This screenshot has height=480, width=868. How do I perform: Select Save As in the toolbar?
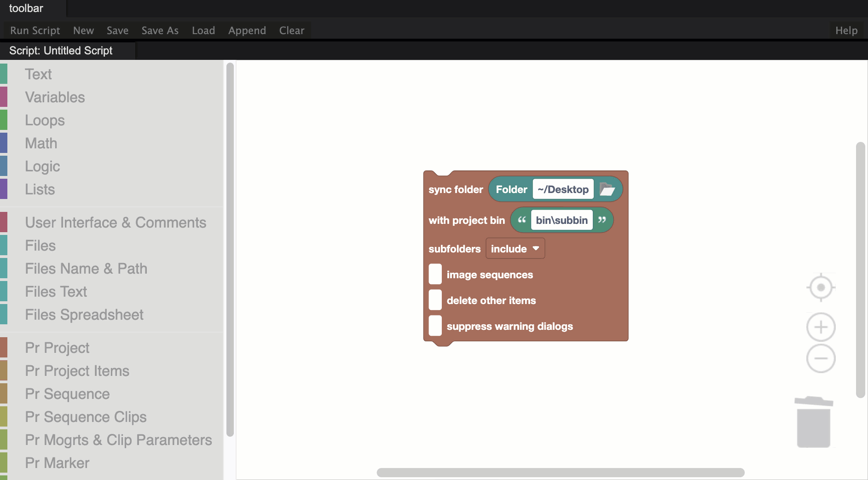[x=160, y=30]
